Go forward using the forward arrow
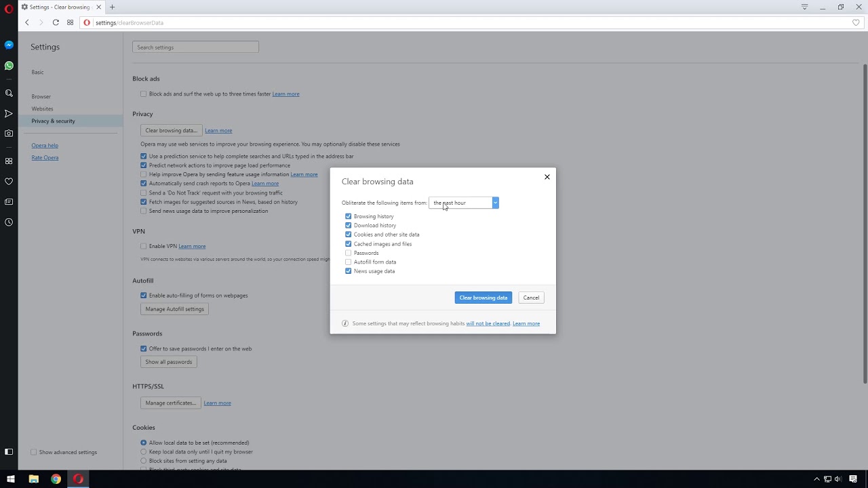 pyautogui.click(x=41, y=22)
